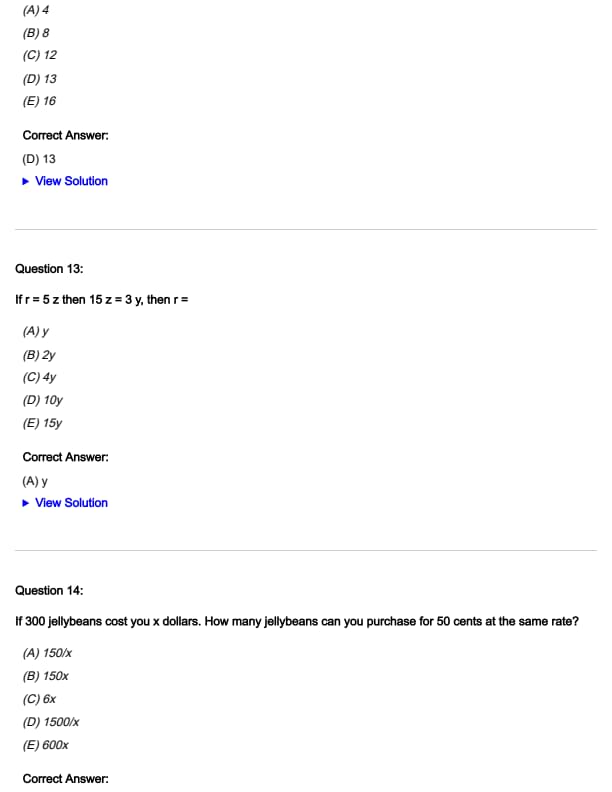Expand View Solution for Question 13
Viewport: 612px width, 792px height.
(70, 503)
